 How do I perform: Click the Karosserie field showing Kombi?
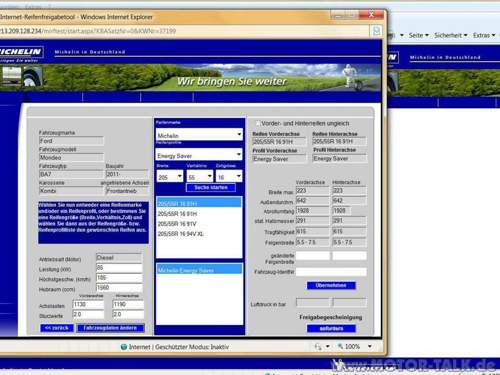tap(71, 191)
